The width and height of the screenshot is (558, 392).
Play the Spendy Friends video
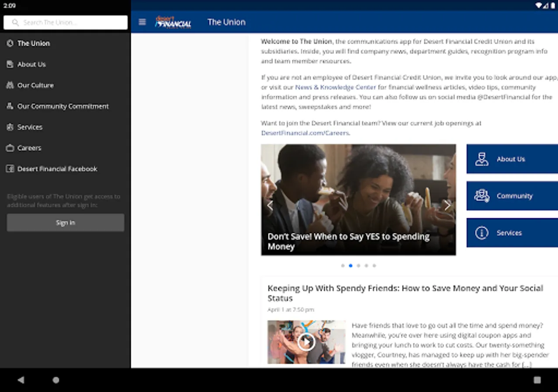click(x=306, y=342)
